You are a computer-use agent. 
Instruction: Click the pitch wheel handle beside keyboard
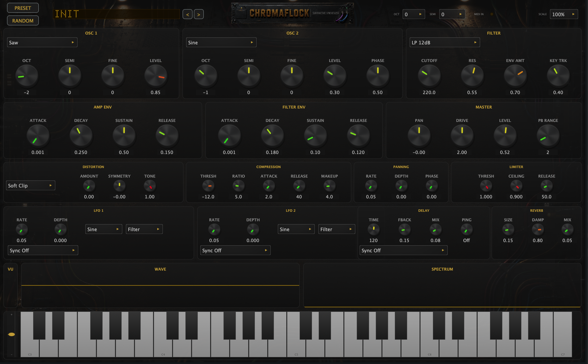coord(11,334)
